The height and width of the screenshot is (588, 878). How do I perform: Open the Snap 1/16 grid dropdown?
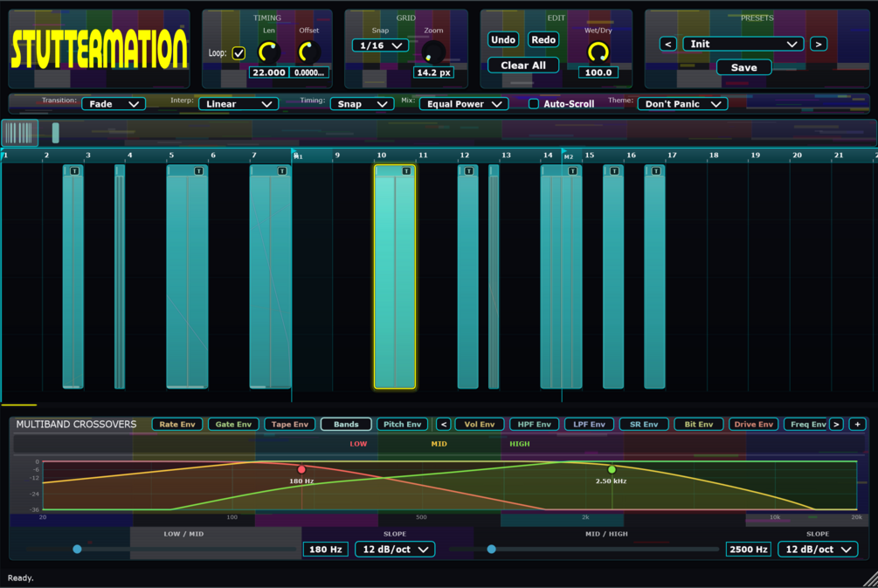coord(381,45)
